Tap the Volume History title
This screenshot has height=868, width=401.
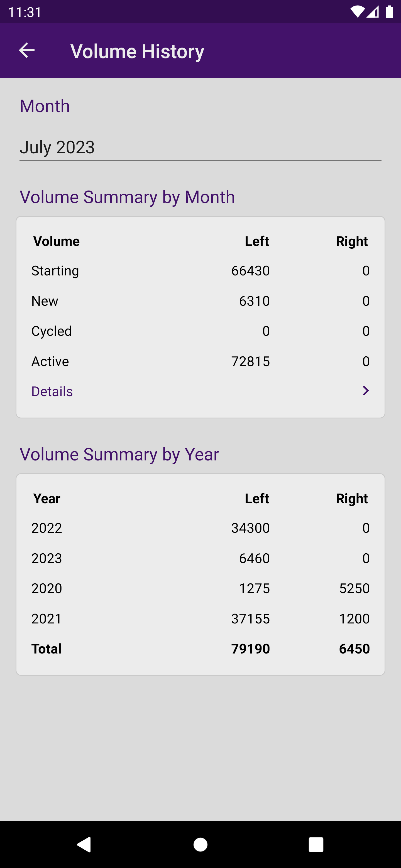pos(137,51)
